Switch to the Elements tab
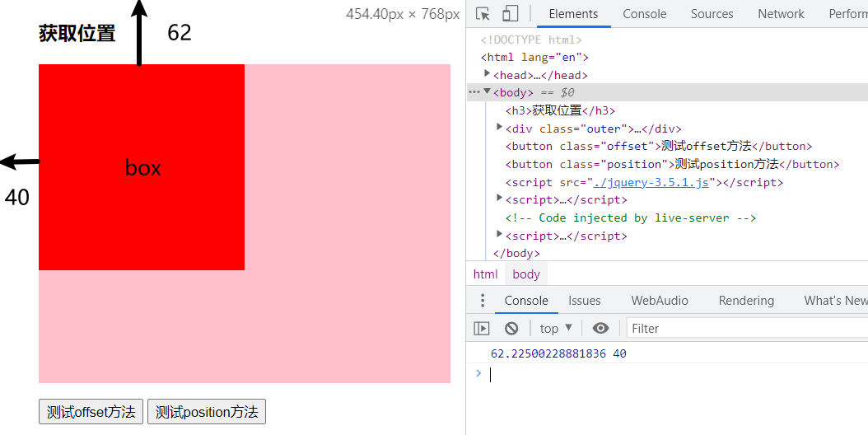Screen dimensions: 868x435 pyautogui.click(x=573, y=14)
